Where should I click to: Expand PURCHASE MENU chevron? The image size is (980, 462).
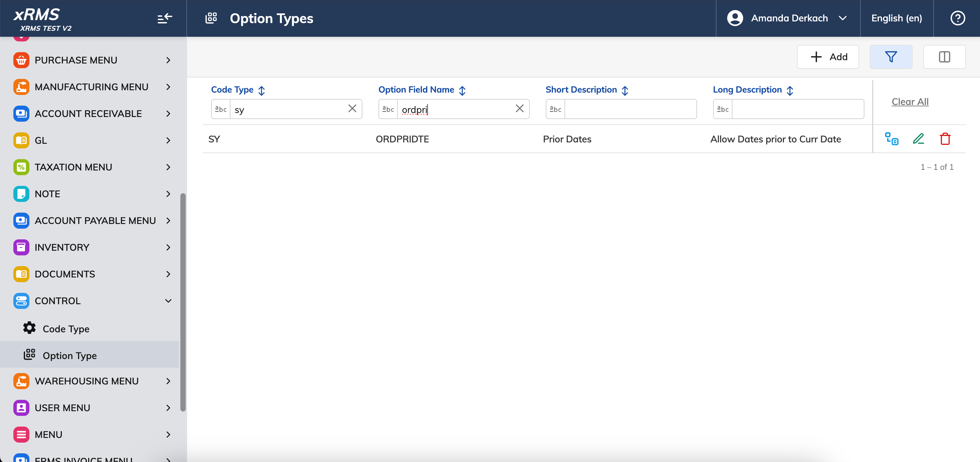click(x=168, y=60)
